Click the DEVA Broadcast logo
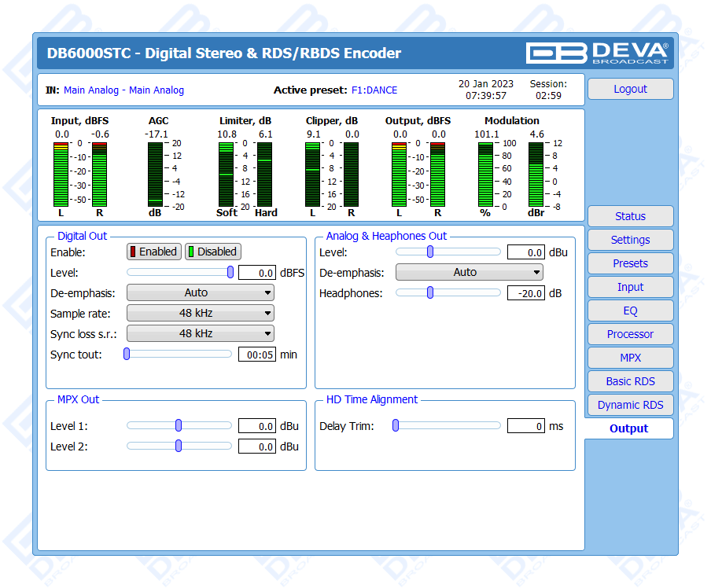This screenshot has width=711, height=588. tap(597, 53)
